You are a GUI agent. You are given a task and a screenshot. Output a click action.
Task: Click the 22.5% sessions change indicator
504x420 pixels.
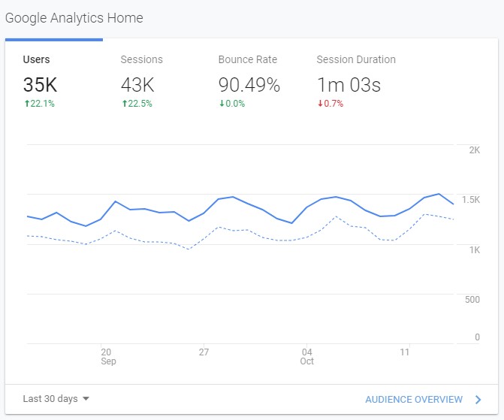pos(137,104)
